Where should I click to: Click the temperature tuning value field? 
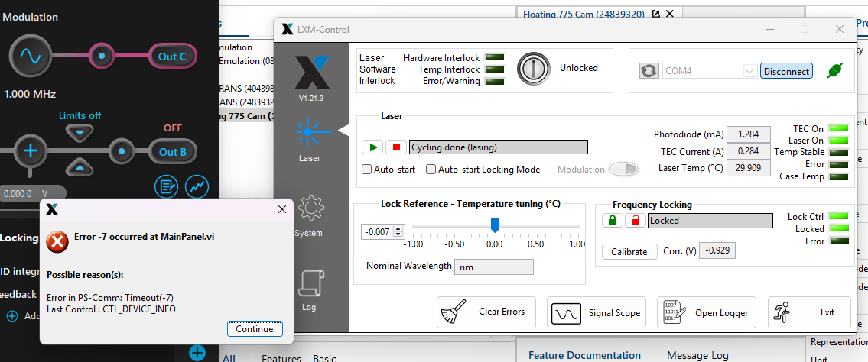(x=379, y=231)
